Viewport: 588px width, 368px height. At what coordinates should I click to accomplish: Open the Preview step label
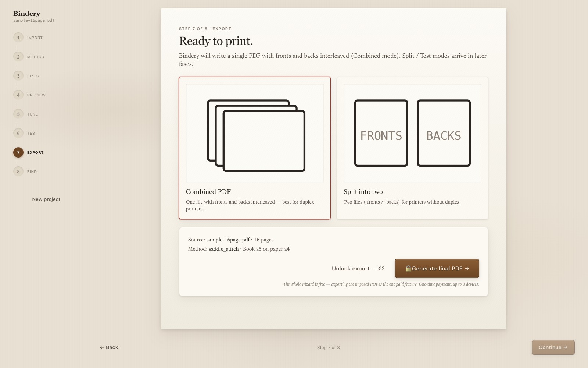pos(36,95)
